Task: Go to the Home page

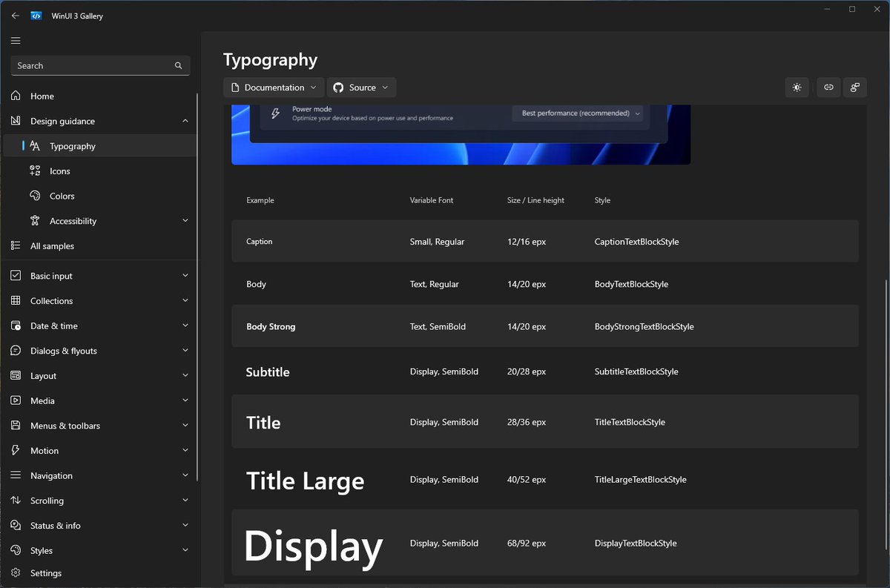Action: pyautogui.click(x=100, y=96)
